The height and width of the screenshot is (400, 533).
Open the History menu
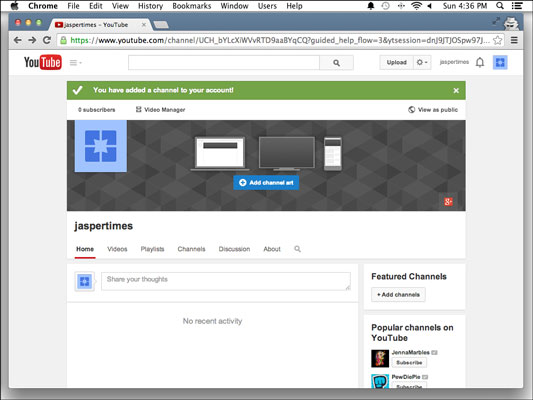[x=150, y=6]
